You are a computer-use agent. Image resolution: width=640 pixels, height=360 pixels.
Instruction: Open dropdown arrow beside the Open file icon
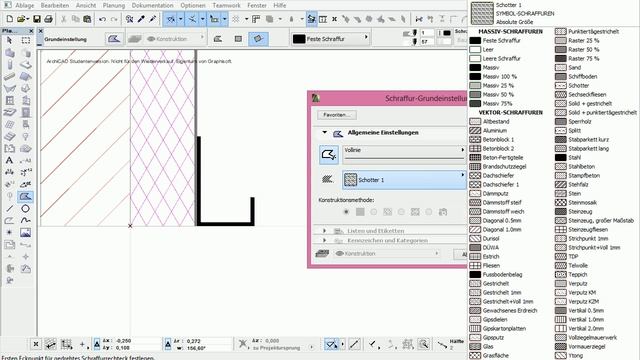[x=28, y=19]
